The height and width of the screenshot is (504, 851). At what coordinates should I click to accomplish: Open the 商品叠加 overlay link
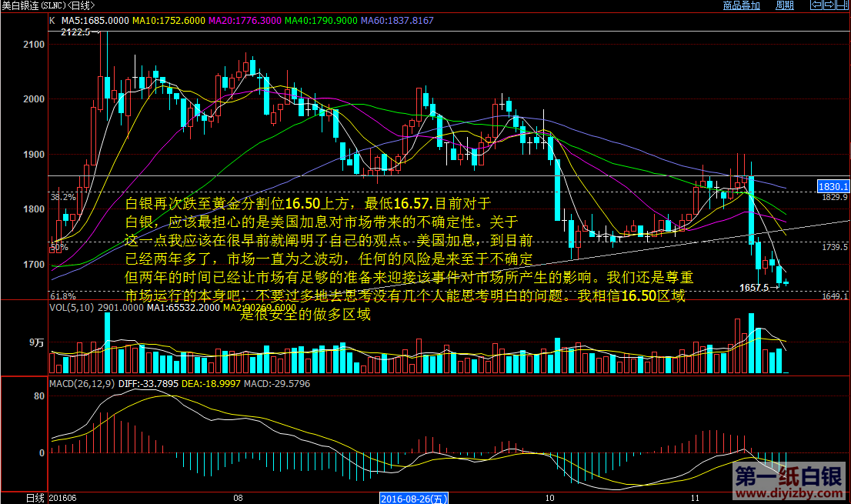point(741,5)
